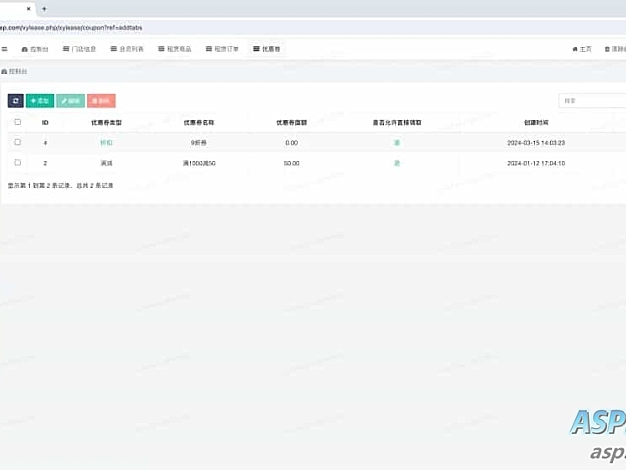Click the 优惠券类型 column header

click(x=106, y=123)
